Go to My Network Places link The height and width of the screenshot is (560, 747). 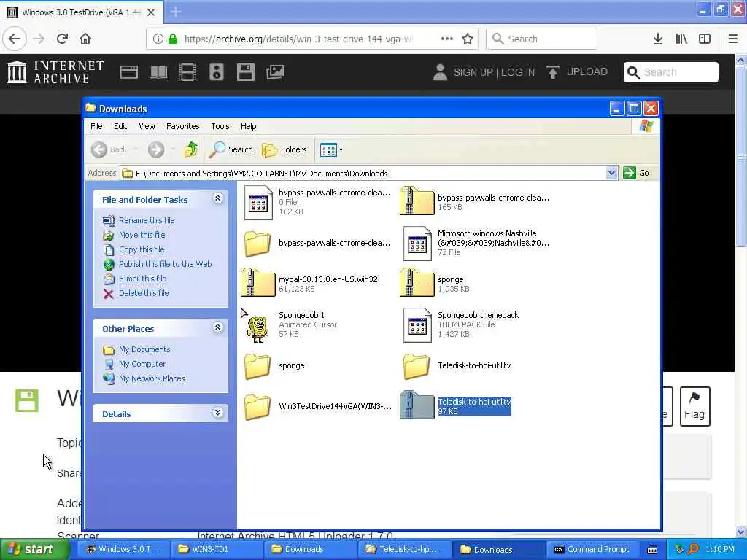pyautogui.click(x=152, y=378)
